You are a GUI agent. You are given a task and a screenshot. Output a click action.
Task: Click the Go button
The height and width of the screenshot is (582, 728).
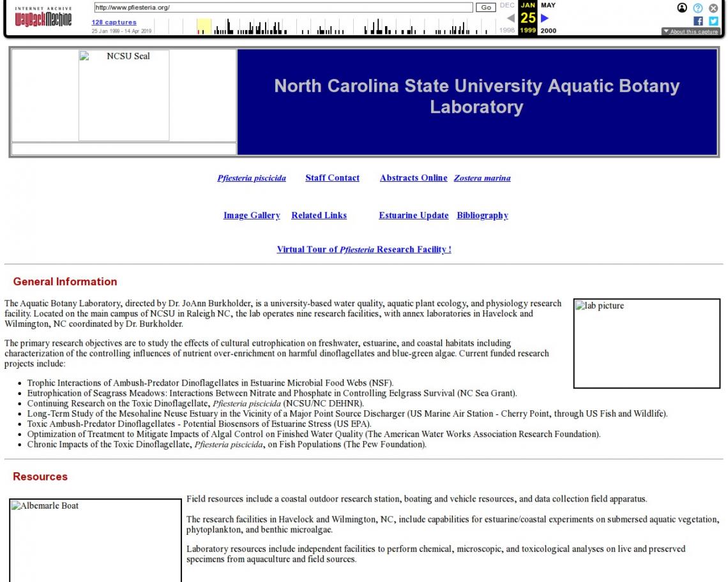coord(485,8)
